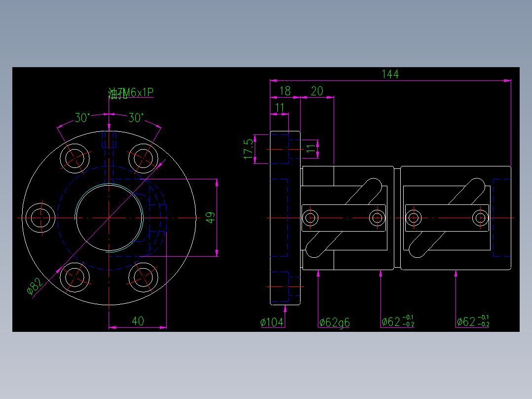This screenshot has height=399, width=532.
Task: Select the lower-left bolt hole crosshair
Action: pyautogui.click(x=75, y=277)
